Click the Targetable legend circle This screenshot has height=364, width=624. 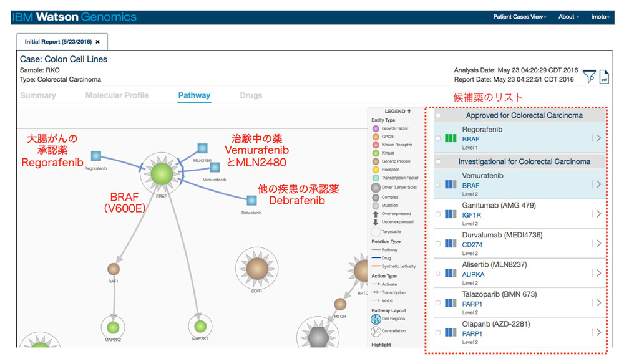[x=376, y=232]
